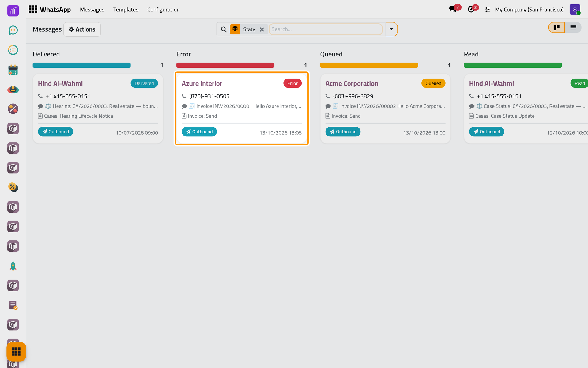Open the Acme Corporation message card
588x368 pixels.
(x=385, y=108)
